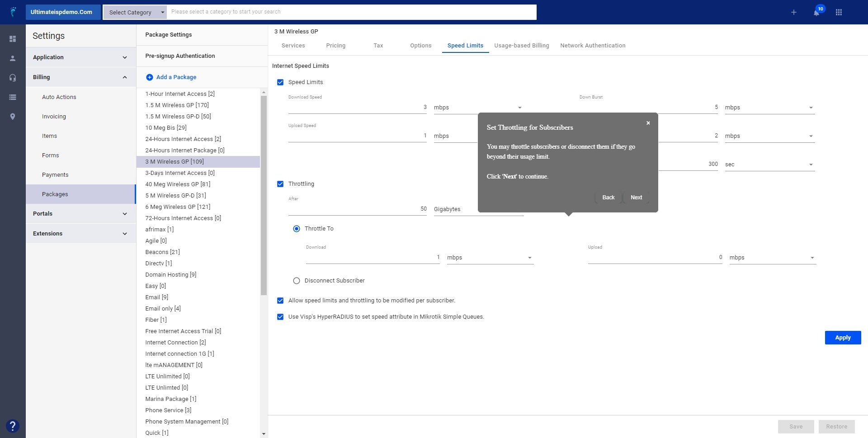868x438 pixels.
Task: Expand the Extensions settings section
Action: [x=81, y=234]
